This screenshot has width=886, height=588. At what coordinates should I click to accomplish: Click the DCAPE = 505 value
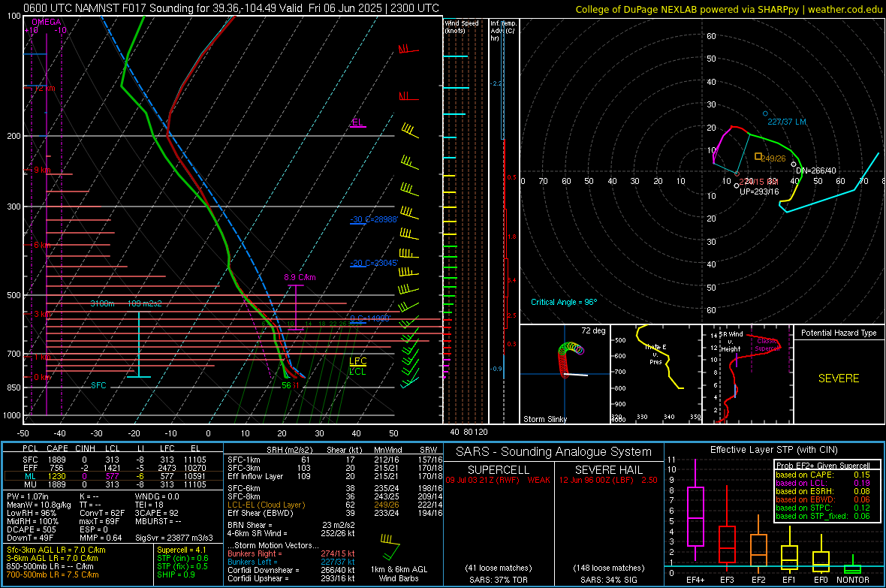31,529
